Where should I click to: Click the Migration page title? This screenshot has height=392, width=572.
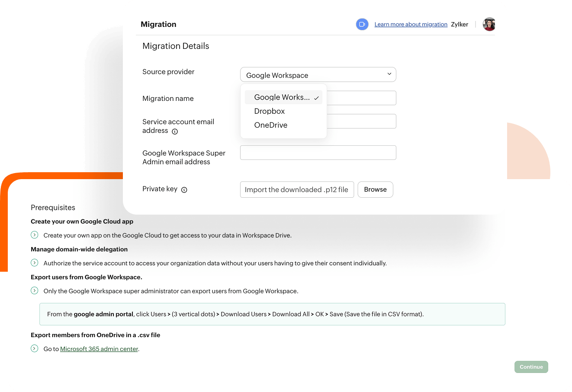[158, 24]
